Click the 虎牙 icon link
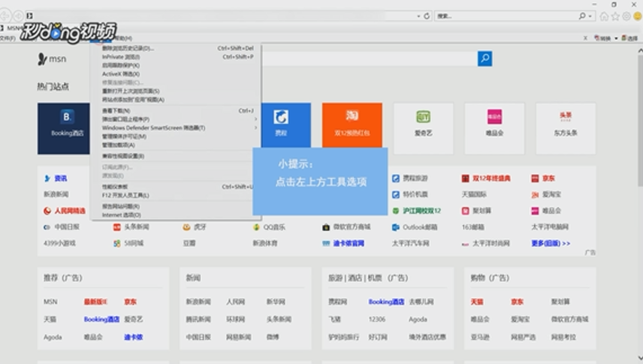Image resolution: width=643 pixels, height=364 pixels. 195,227
